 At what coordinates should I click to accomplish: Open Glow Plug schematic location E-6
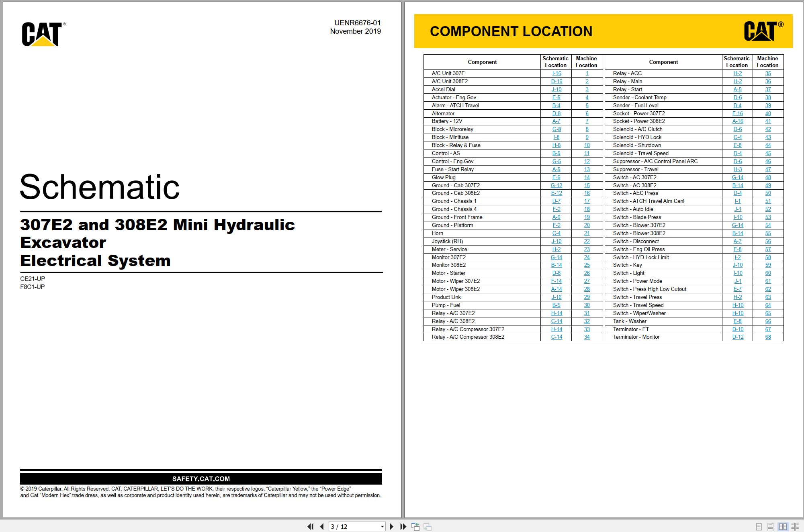click(x=556, y=177)
